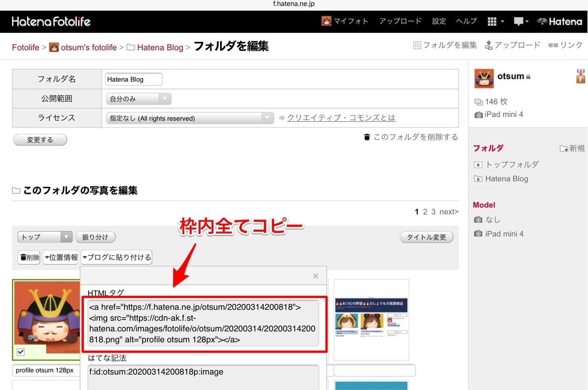Select the HTMLタグ code text box
Image resolution: width=588 pixels, height=390 pixels.
coord(203,323)
